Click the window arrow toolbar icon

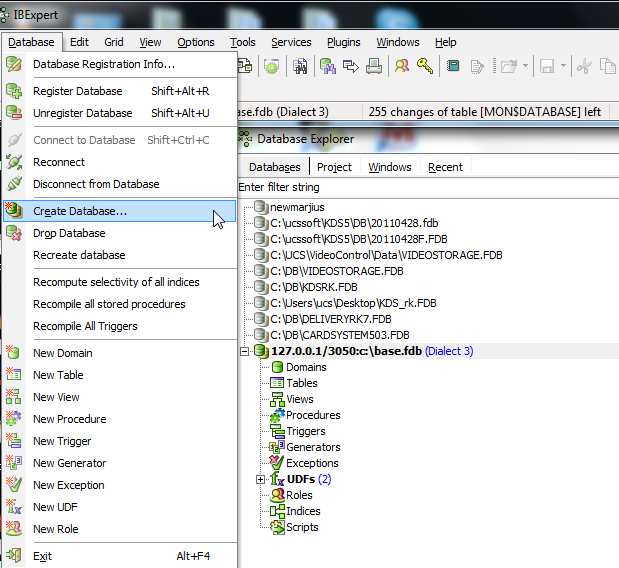coord(351,66)
